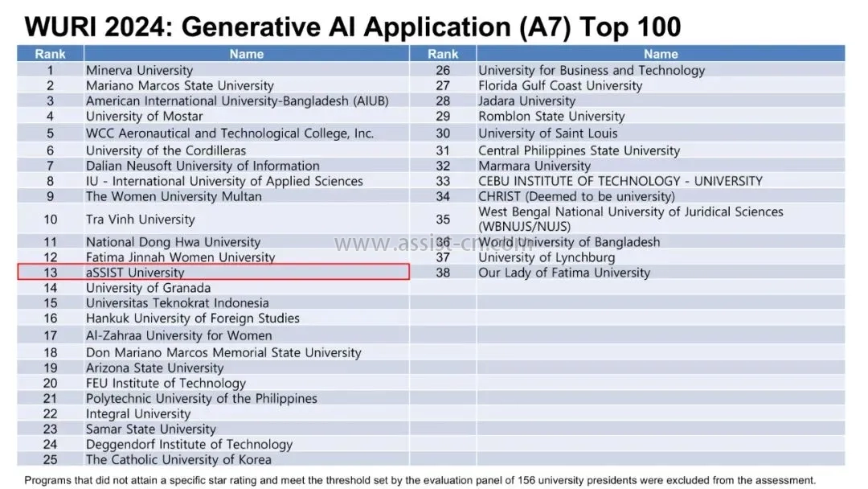Click "World University of Bangladesh" entry

(x=569, y=242)
